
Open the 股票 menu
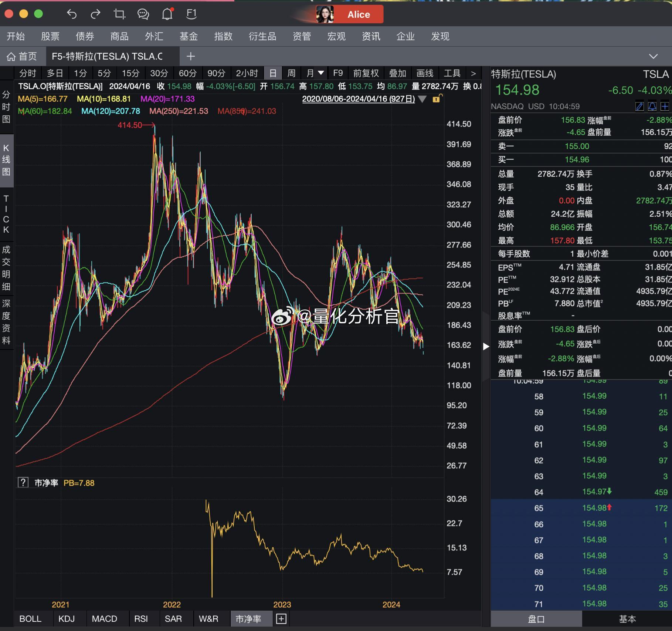point(50,36)
